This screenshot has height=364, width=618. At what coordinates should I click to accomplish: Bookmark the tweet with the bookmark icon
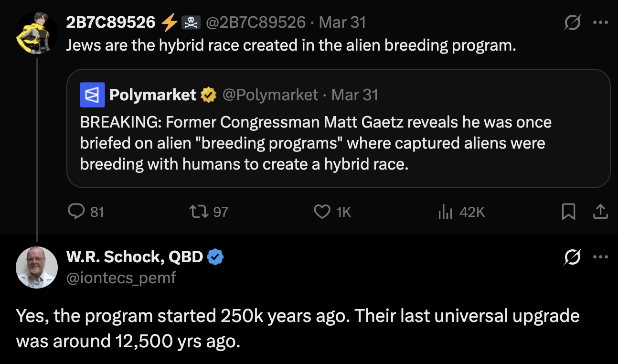[x=568, y=212]
